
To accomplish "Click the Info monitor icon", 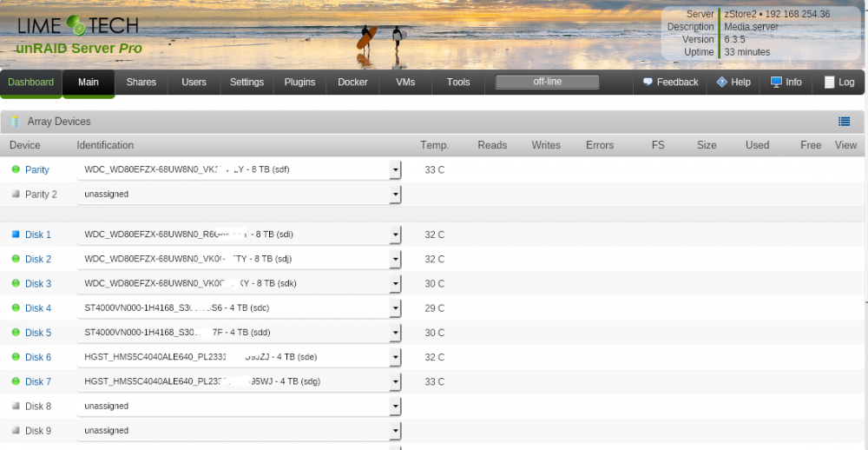I will tap(776, 82).
